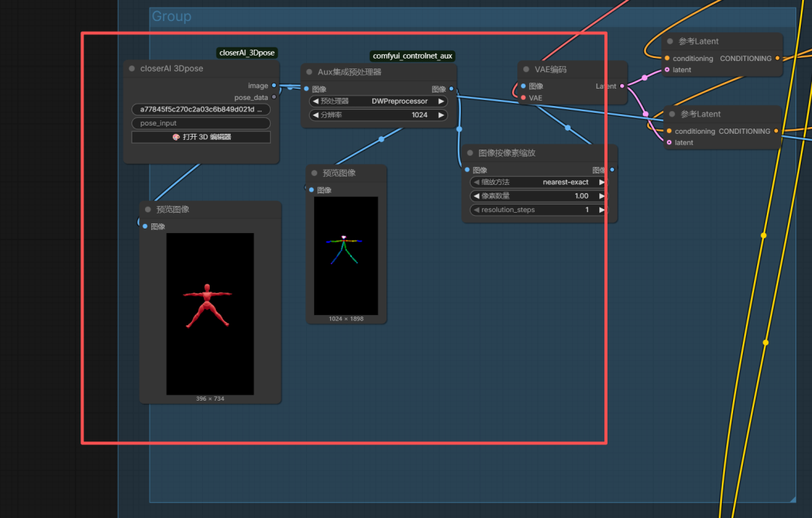812x518 pixels.
Task: Click the image output port of closerAI 3Dpose
Action: click(274, 86)
